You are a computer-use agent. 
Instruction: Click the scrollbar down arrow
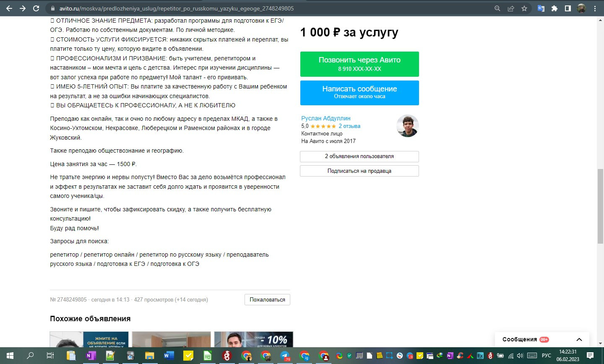(x=600, y=343)
